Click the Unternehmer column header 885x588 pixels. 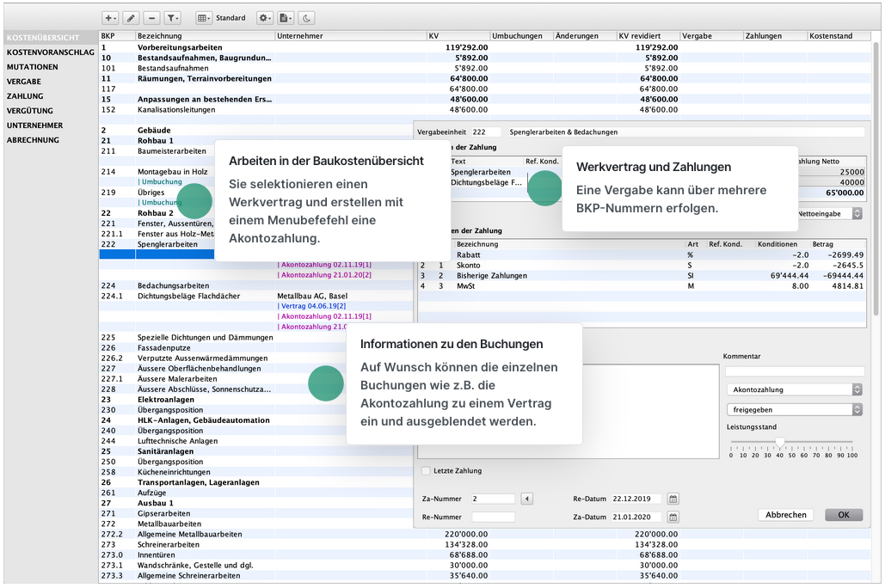point(351,36)
